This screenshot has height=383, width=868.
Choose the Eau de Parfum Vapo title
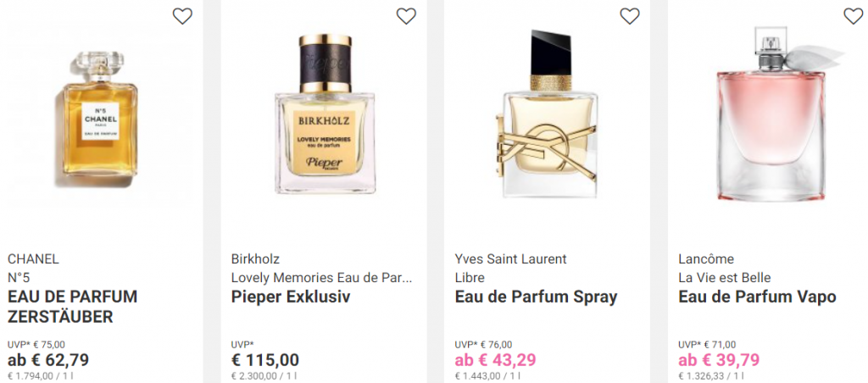tap(757, 297)
